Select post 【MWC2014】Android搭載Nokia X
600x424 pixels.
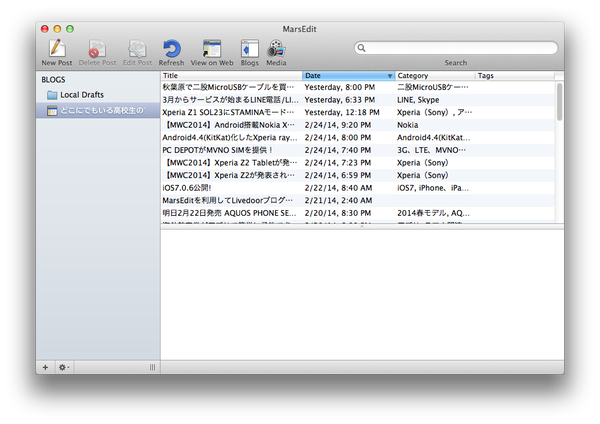[x=229, y=125]
